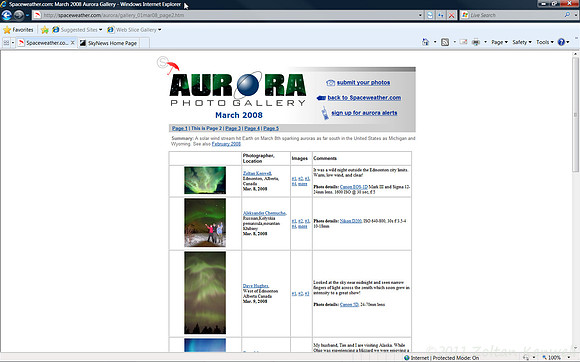Click the Aleksander Chernucha photographer link
580x362 pixels.
(x=264, y=213)
